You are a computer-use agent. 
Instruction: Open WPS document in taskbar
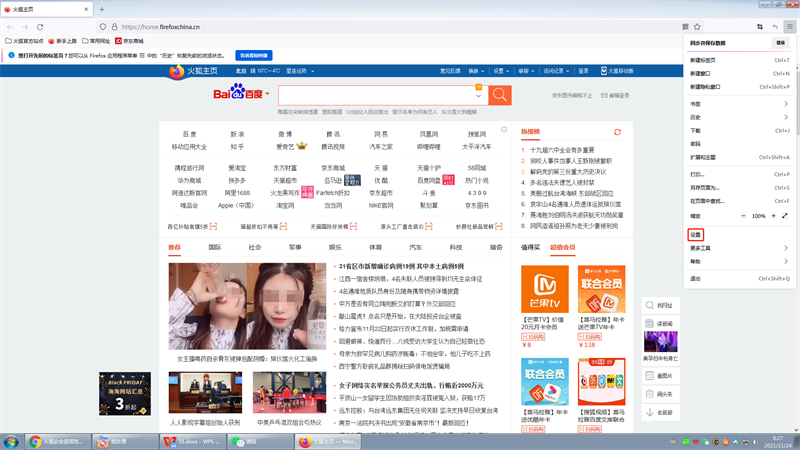pos(192,441)
